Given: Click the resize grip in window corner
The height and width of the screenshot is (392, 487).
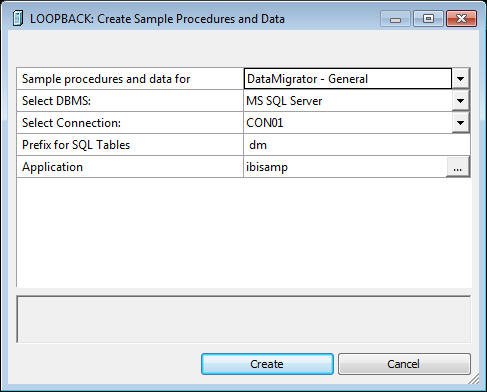Looking at the screenshot, I should 474,379.
